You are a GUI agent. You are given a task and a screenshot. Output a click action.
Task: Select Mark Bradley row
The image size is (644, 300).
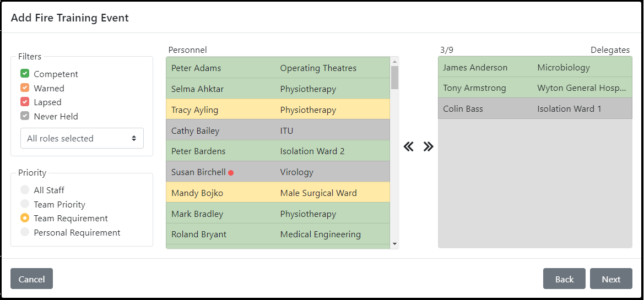(x=278, y=214)
